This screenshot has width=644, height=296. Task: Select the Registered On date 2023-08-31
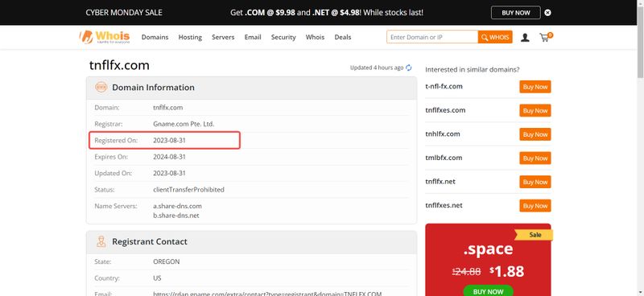[x=169, y=141]
